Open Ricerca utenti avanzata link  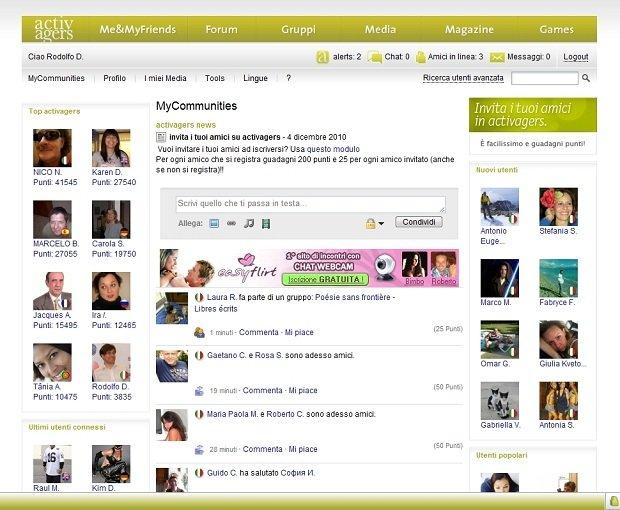463,78
